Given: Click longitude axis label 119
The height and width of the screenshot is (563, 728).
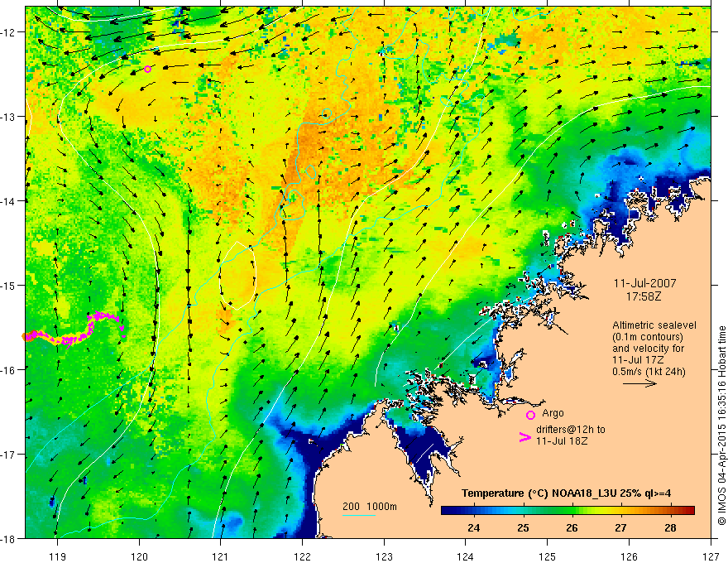Looking at the screenshot, I should (x=57, y=556).
